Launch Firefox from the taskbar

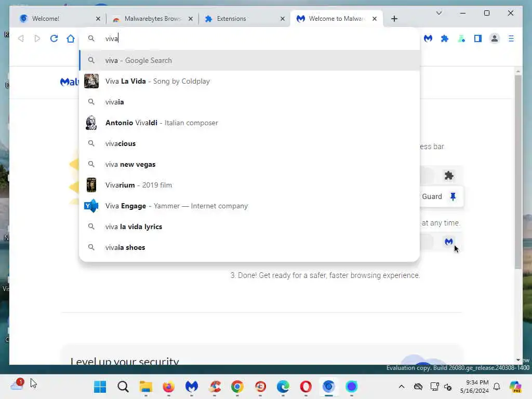pos(169,387)
